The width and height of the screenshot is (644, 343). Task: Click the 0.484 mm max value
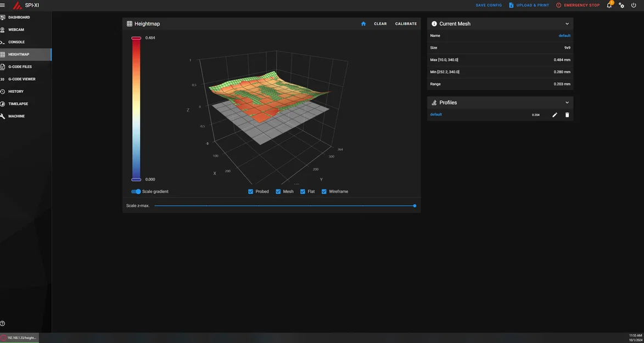(562, 60)
